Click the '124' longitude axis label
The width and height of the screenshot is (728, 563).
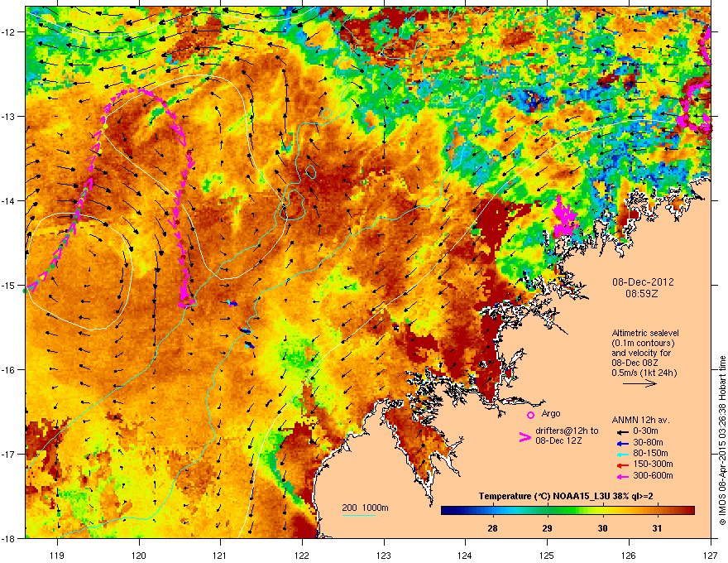pyautogui.click(x=465, y=555)
